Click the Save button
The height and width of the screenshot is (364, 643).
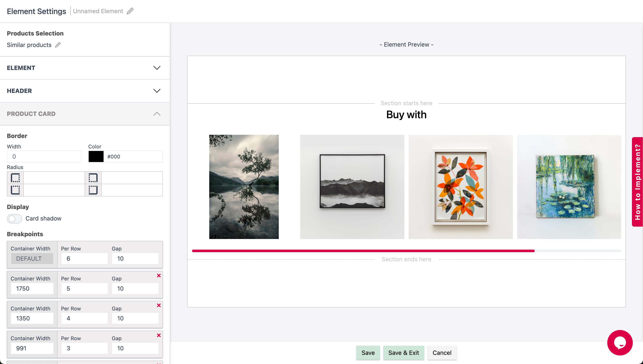point(368,353)
